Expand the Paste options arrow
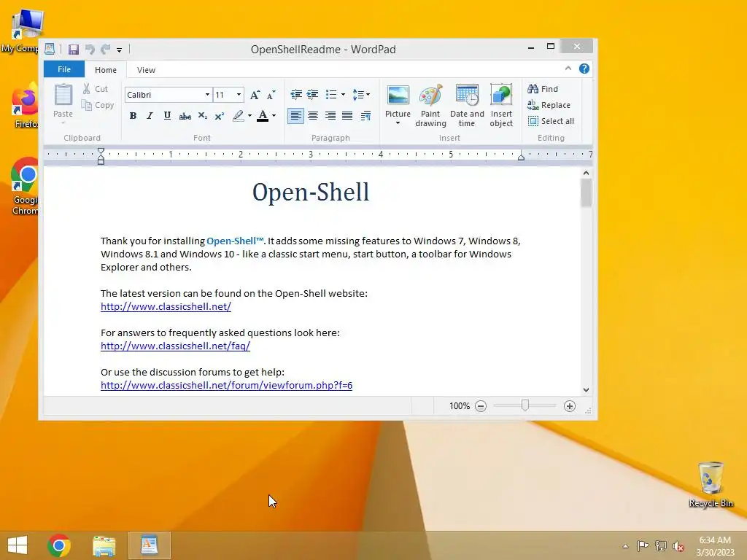The image size is (747, 560). click(x=63, y=122)
